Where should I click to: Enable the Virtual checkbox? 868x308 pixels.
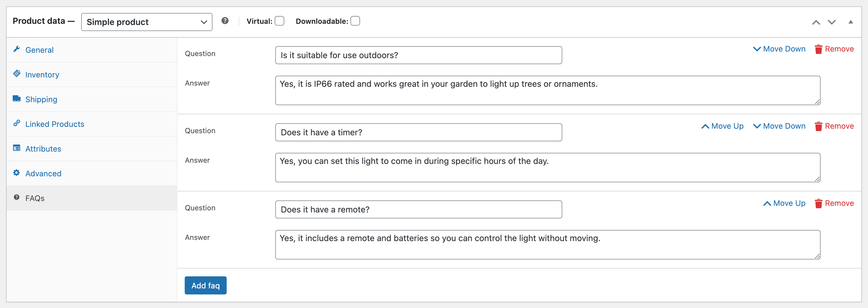click(x=279, y=21)
